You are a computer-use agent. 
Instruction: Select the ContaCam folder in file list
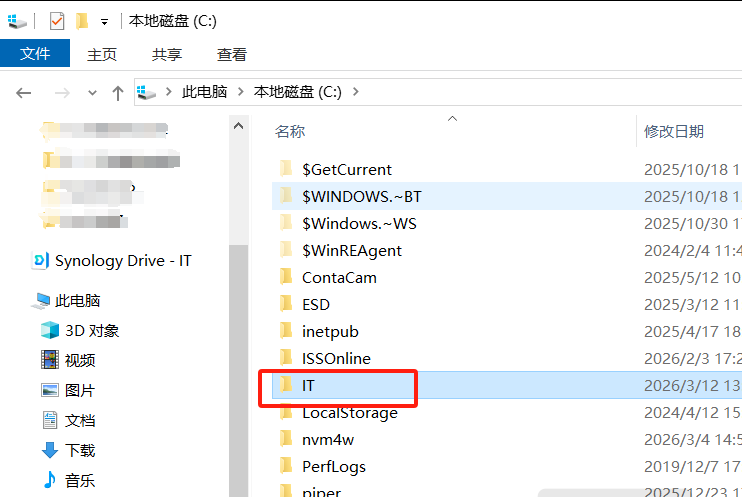tap(339, 277)
